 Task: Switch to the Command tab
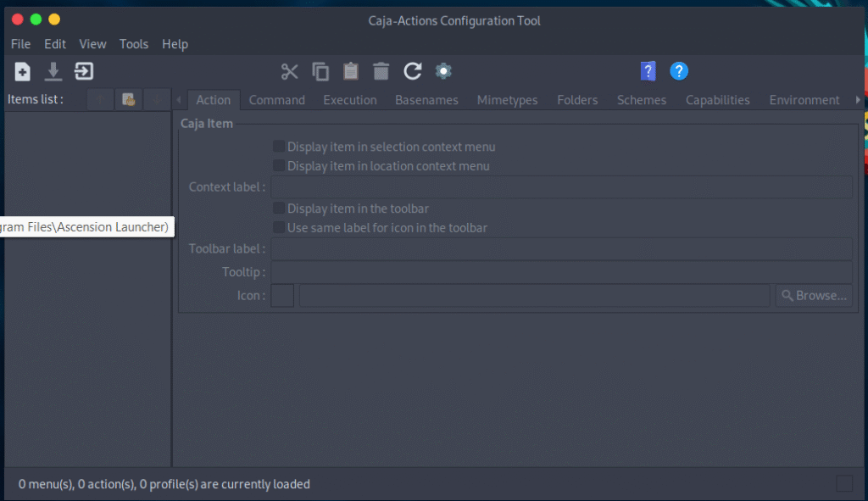point(276,100)
